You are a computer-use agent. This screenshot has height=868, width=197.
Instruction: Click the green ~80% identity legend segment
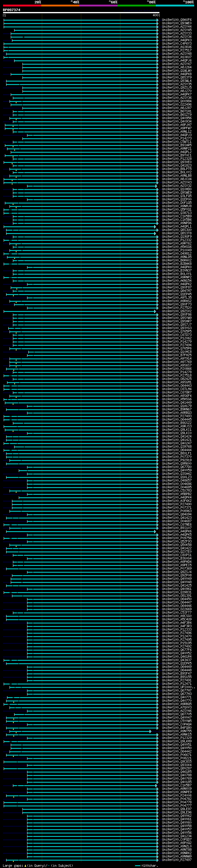pyautogui.click(x=137, y=6)
